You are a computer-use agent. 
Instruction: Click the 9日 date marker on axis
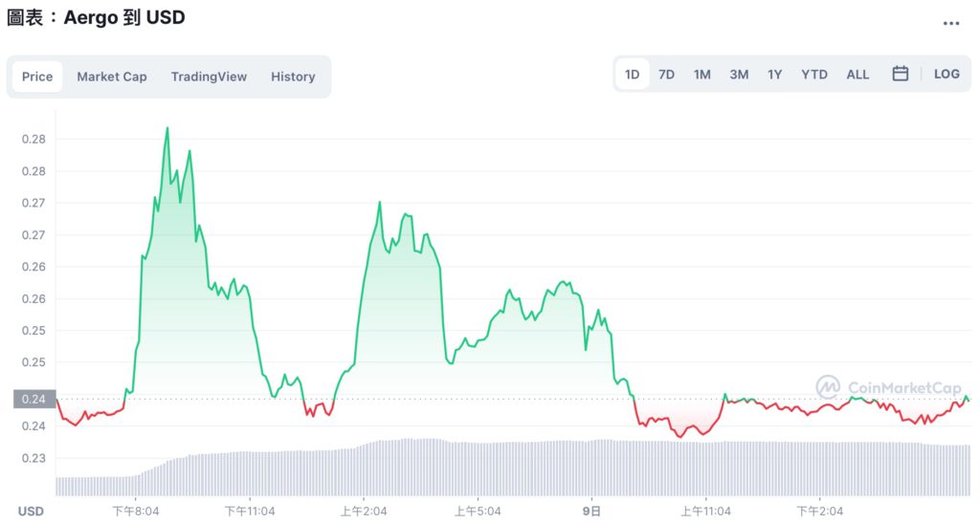coord(592,511)
